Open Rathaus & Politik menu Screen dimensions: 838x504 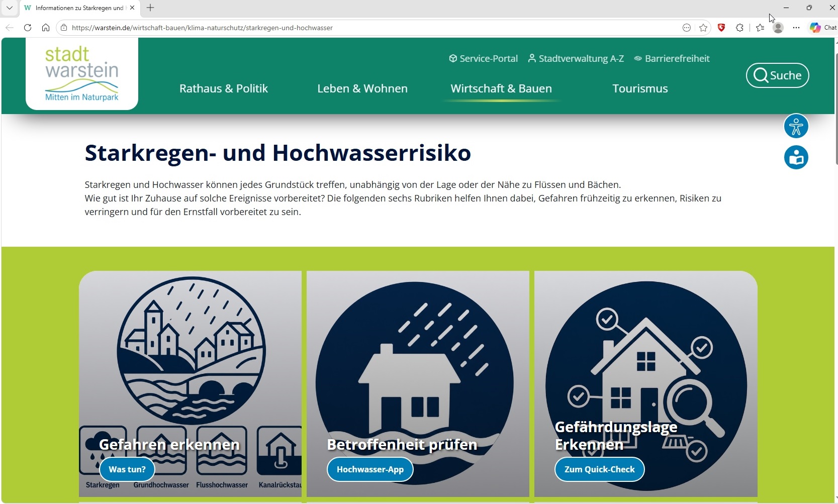(x=224, y=88)
